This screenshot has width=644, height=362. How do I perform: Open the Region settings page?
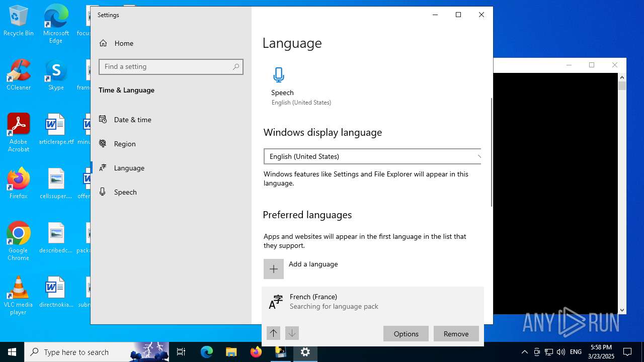pos(171,144)
